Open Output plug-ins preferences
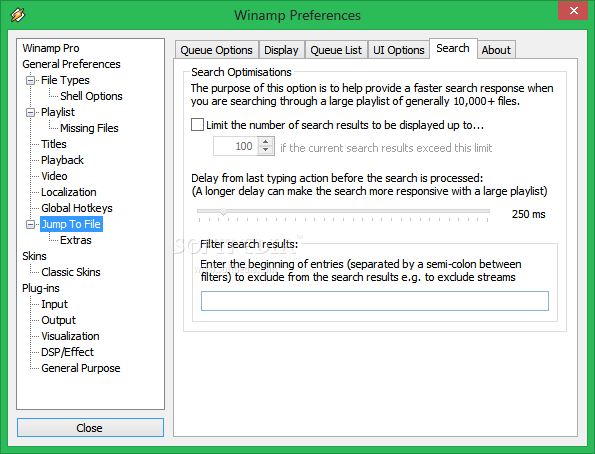The width and height of the screenshot is (595, 454). (58, 320)
